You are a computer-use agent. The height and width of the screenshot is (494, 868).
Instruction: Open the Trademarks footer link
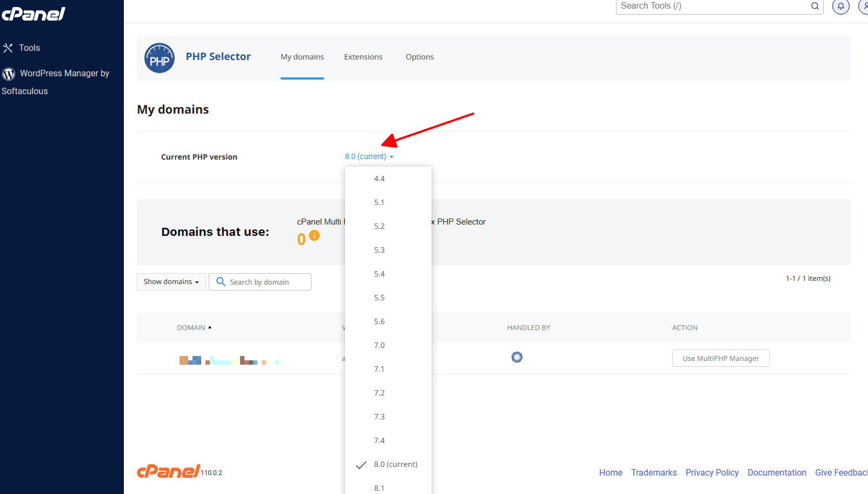(654, 473)
